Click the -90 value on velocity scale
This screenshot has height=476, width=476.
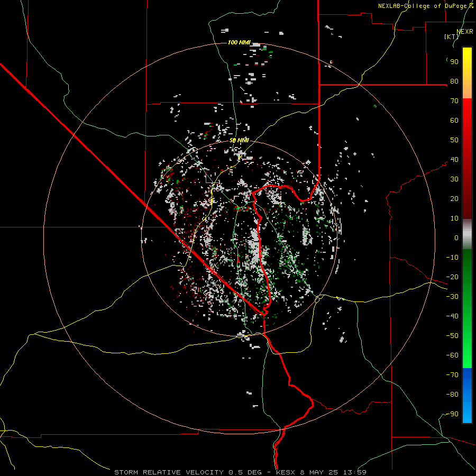pyautogui.click(x=452, y=414)
